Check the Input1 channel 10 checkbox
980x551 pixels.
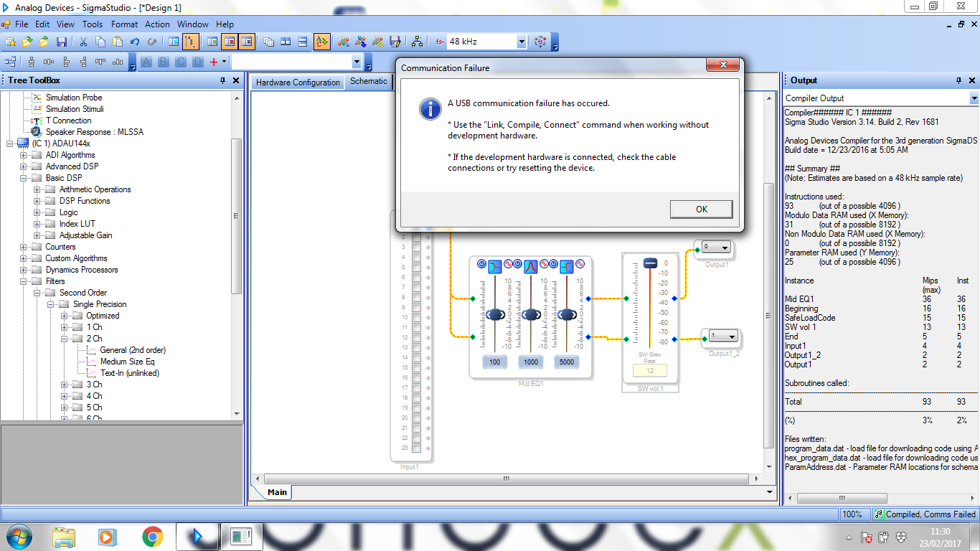416,317
